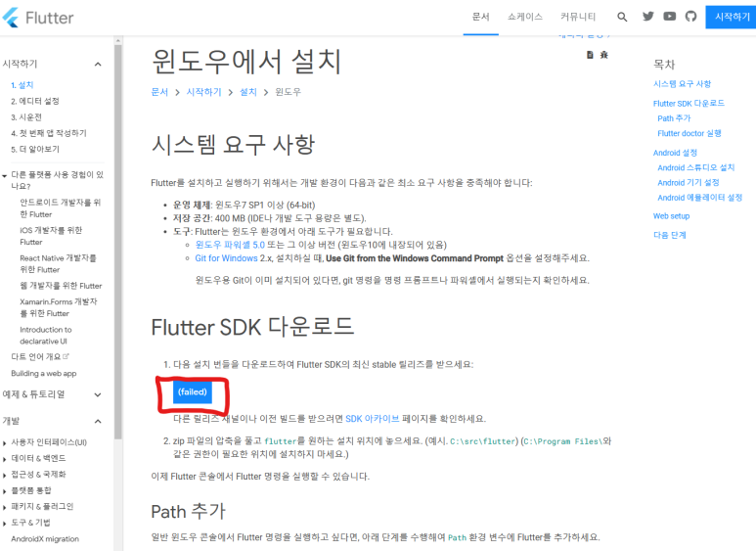Open Introduction to declarative UI link
The height and width of the screenshot is (551, 756).
[45, 336]
